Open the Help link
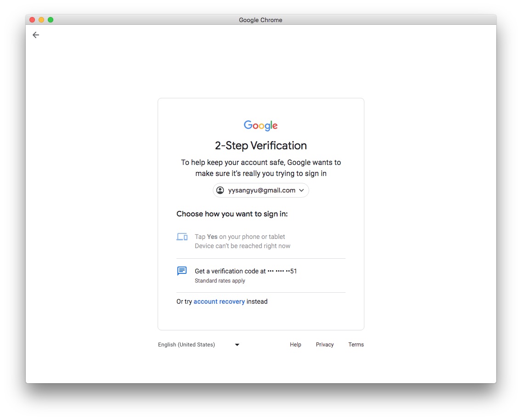 pyautogui.click(x=295, y=345)
